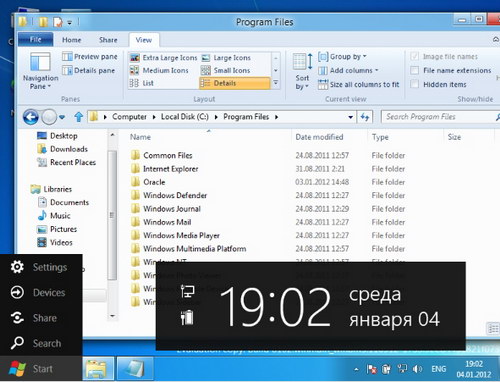
Task: Select Large Icons layout
Action: (x=226, y=58)
